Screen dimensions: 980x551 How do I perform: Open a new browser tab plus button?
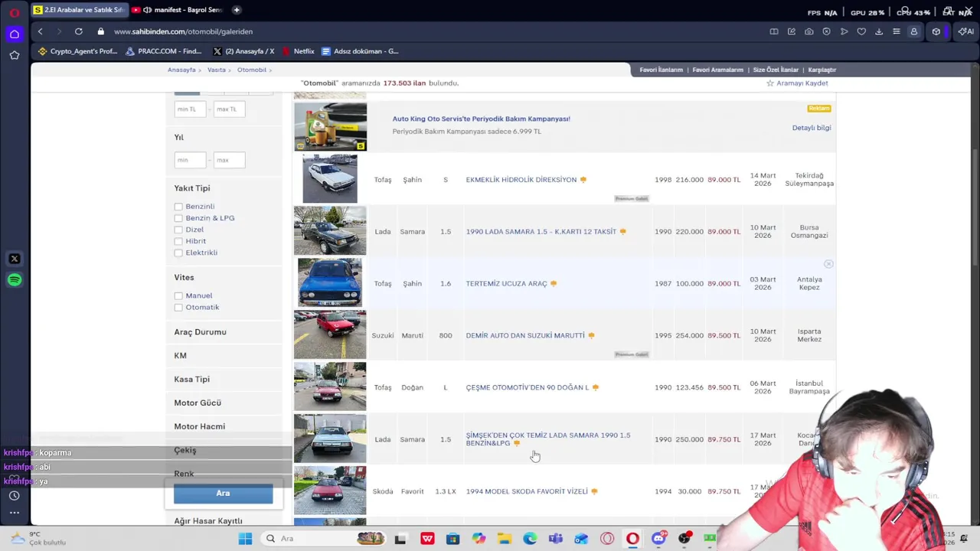(x=237, y=10)
